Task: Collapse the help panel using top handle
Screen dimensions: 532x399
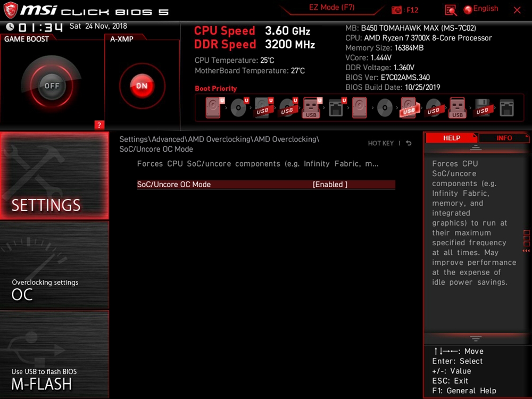Action: pyautogui.click(x=476, y=147)
